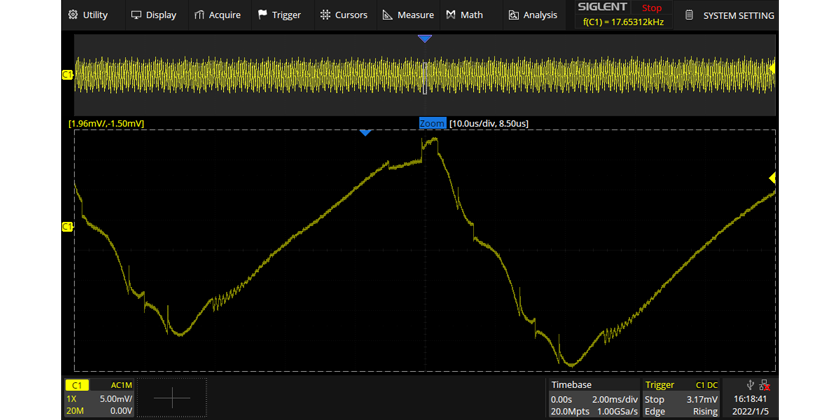The width and height of the screenshot is (840, 420).
Task: Select the yellow trigger level marker
Action: pyautogui.click(x=772, y=178)
